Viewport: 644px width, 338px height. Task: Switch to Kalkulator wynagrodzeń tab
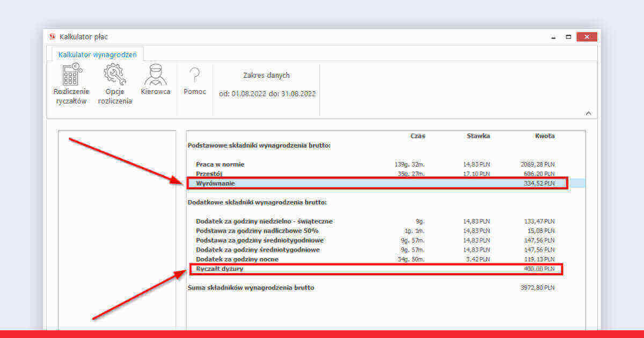click(97, 54)
